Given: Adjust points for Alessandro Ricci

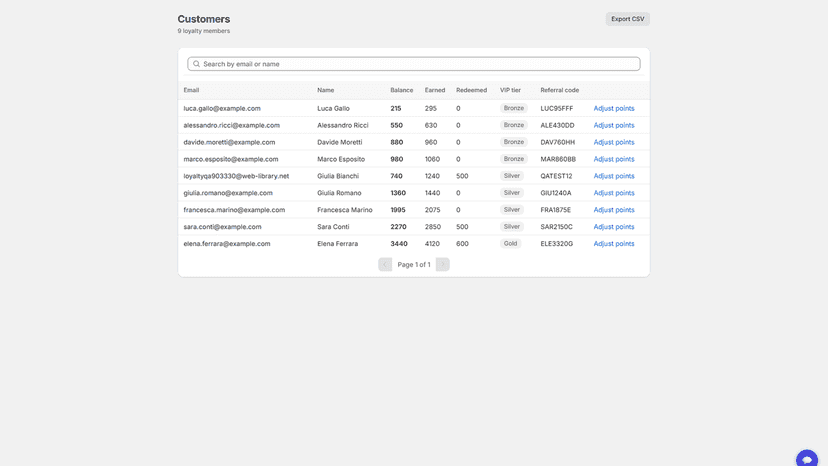Looking at the screenshot, I should click(x=614, y=125).
